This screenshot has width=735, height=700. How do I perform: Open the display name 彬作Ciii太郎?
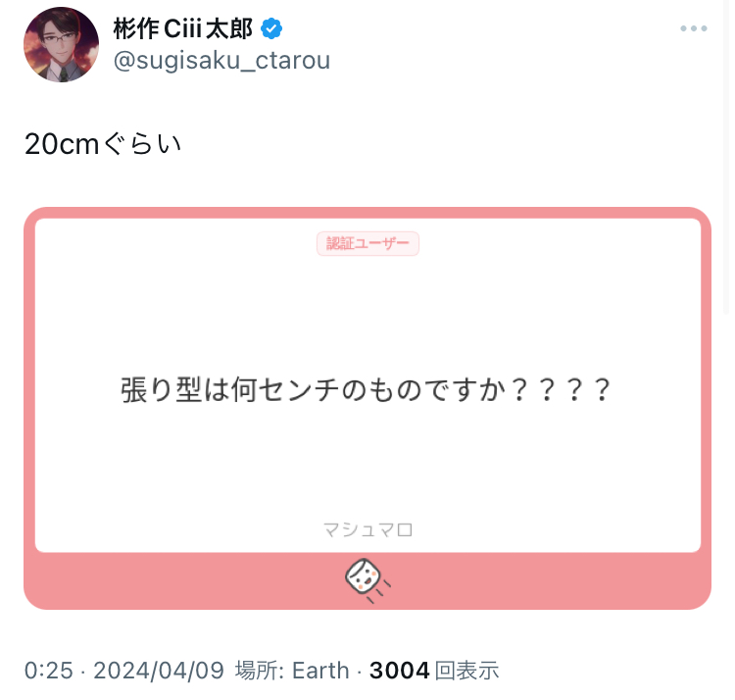coord(183,28)
